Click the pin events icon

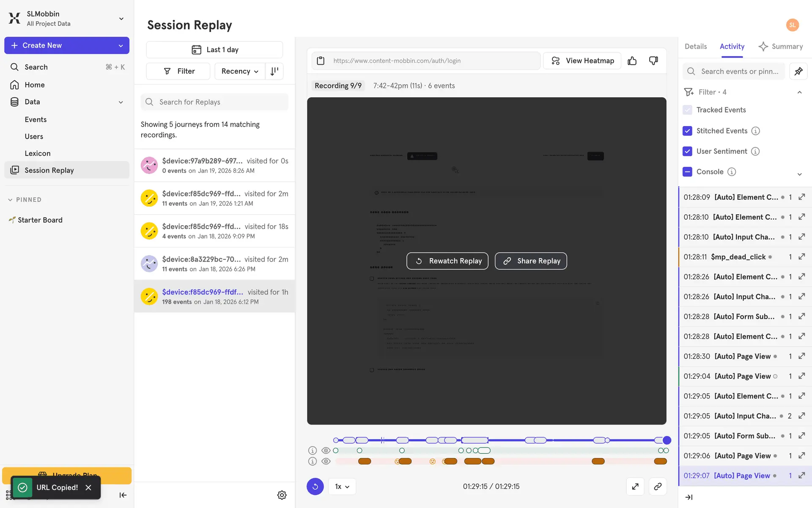pyautogui.click(x=798, y=71)
